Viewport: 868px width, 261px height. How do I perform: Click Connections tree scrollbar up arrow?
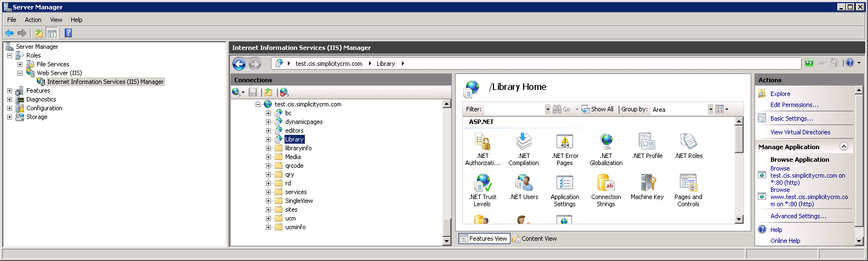click(x=446, y=104)
